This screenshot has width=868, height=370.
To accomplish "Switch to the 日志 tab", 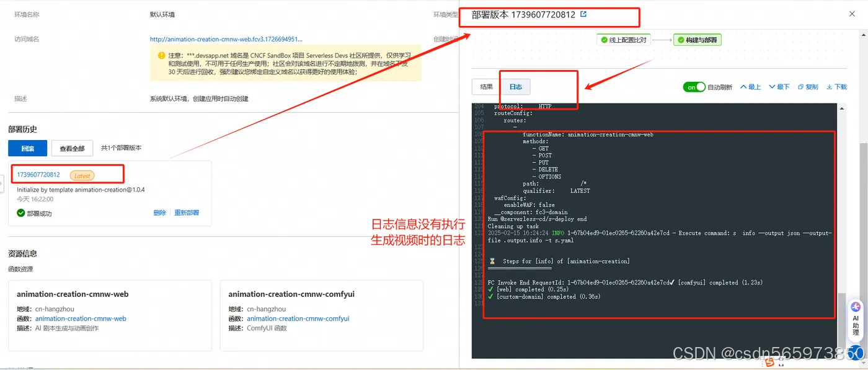I will [516, 87].
